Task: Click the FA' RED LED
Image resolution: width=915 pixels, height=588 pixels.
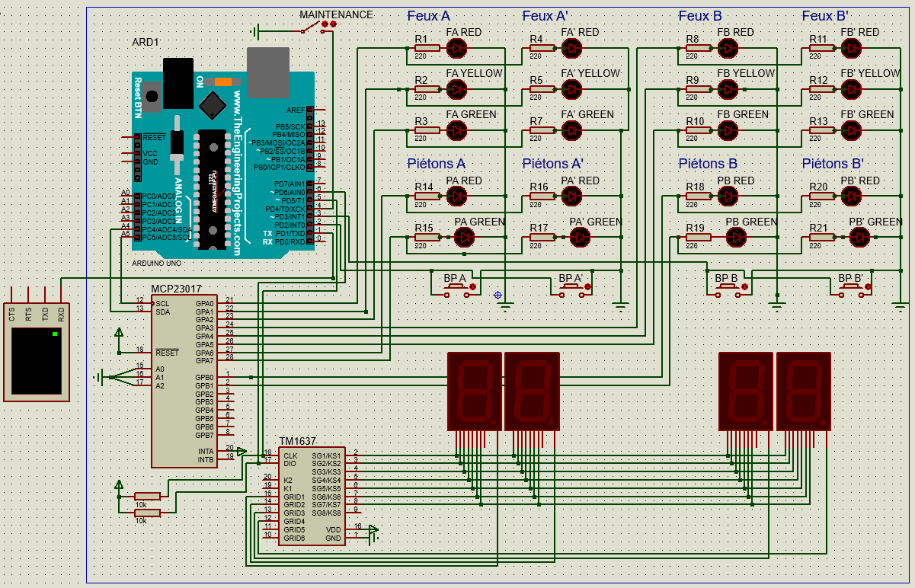Action: point(571,49)
